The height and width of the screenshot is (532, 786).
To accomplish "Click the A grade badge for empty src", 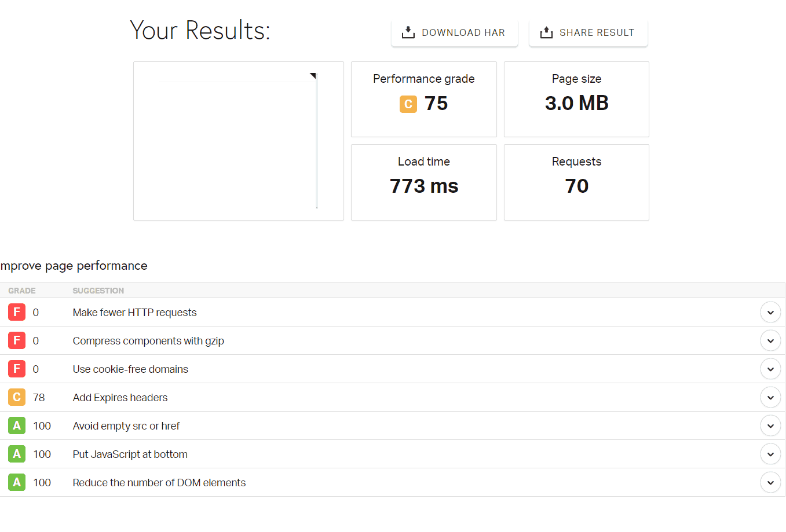I will tap(17, 425).
